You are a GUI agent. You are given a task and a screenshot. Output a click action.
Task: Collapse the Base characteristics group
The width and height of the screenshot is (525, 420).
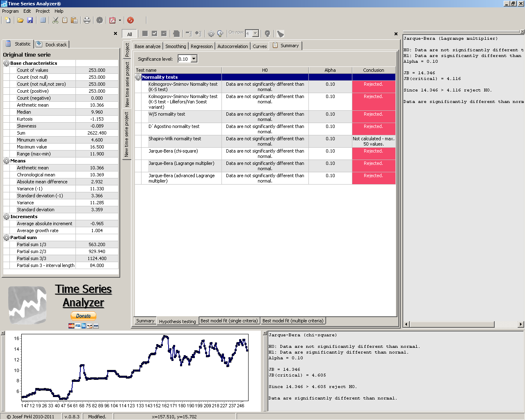[7, 63]
